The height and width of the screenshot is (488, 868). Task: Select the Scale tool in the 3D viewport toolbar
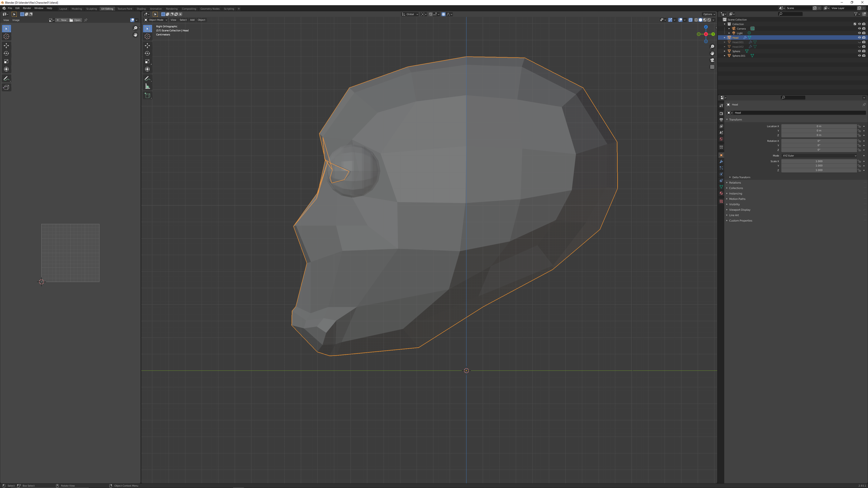147,61
